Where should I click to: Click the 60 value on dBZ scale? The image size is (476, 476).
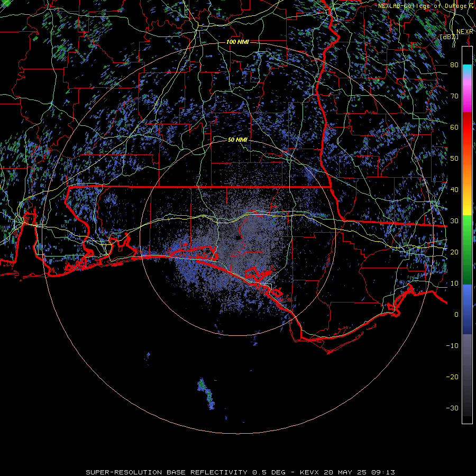pos(454,127)
